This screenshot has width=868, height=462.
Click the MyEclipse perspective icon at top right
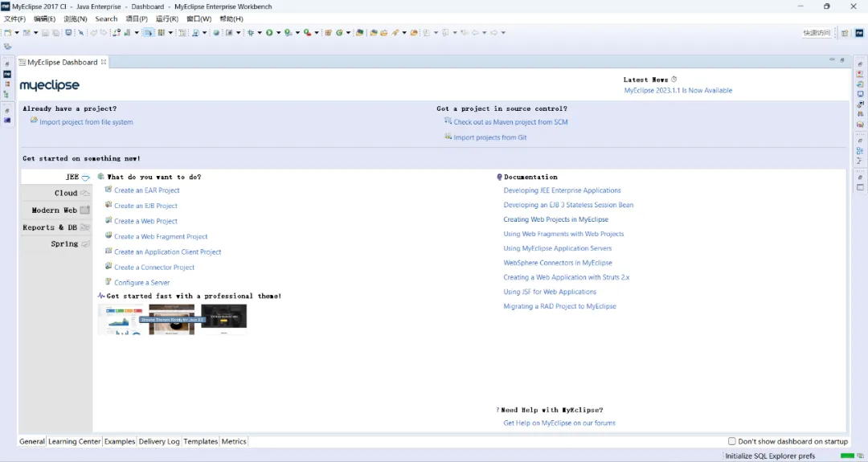point(859,33)
